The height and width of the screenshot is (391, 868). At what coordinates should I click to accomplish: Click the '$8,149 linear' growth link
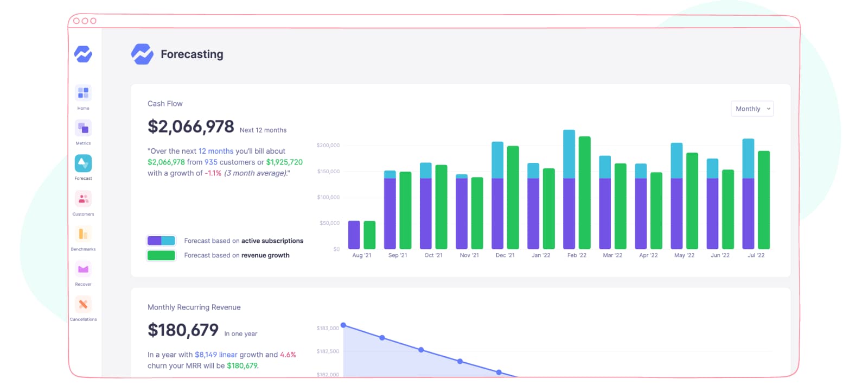[x=216, y=355]
